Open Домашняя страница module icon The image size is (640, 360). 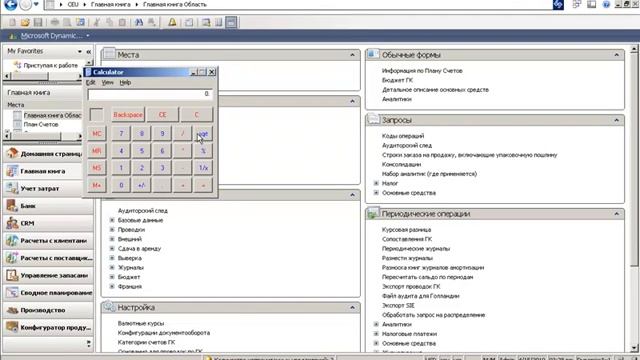pos(12,153)
